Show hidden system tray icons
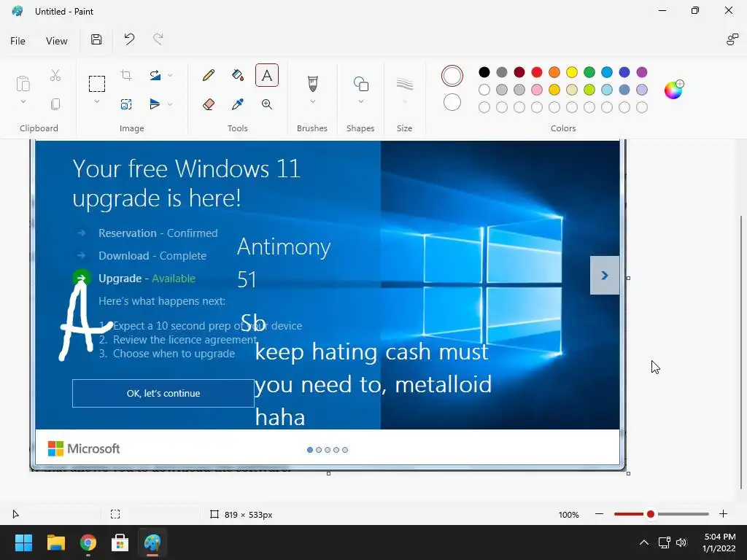Screen dimensions: 747x560 [x=643, y=542]
